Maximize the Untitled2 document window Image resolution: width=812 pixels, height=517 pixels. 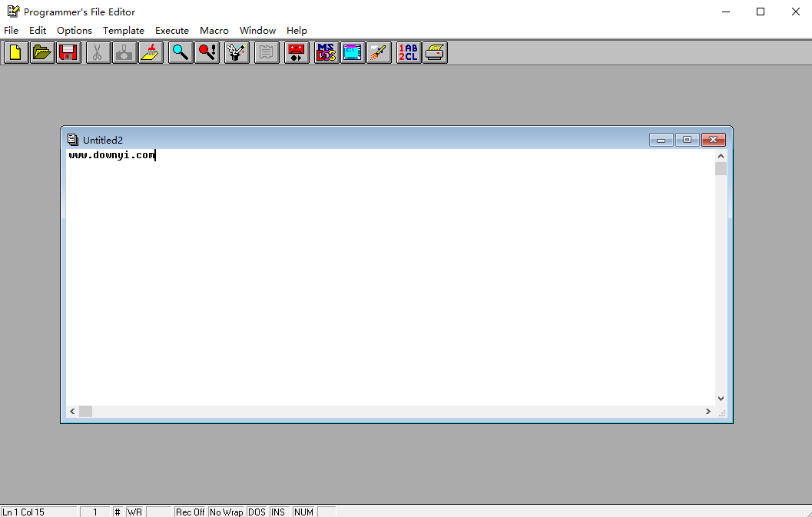(x=688, y=140)
